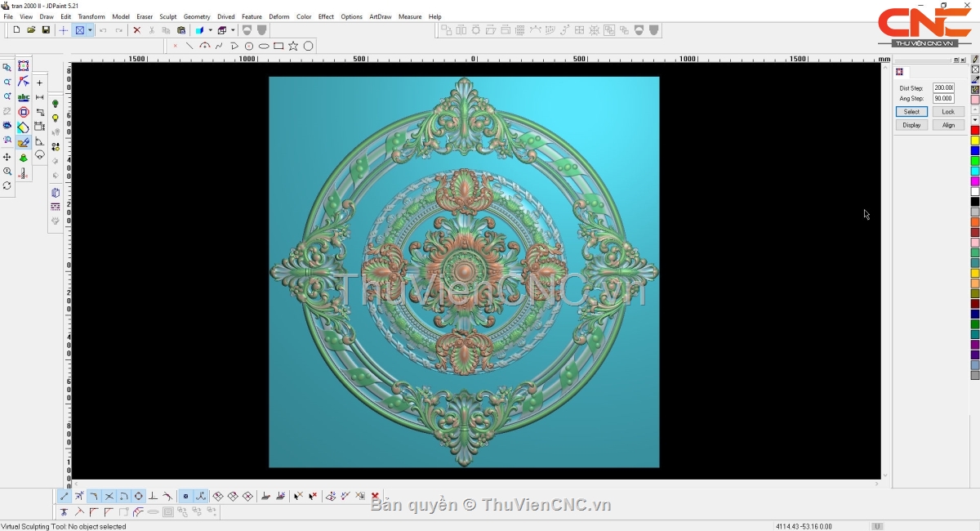
Task: Click the Open folder icon
Action: pyautogui.click(x=31, y=30)
